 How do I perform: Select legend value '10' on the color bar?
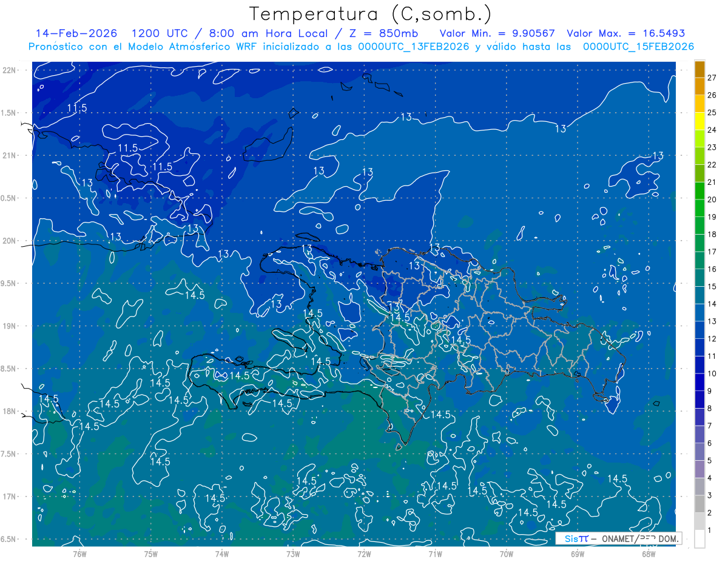pyautogui.click(x=712, y=373)
